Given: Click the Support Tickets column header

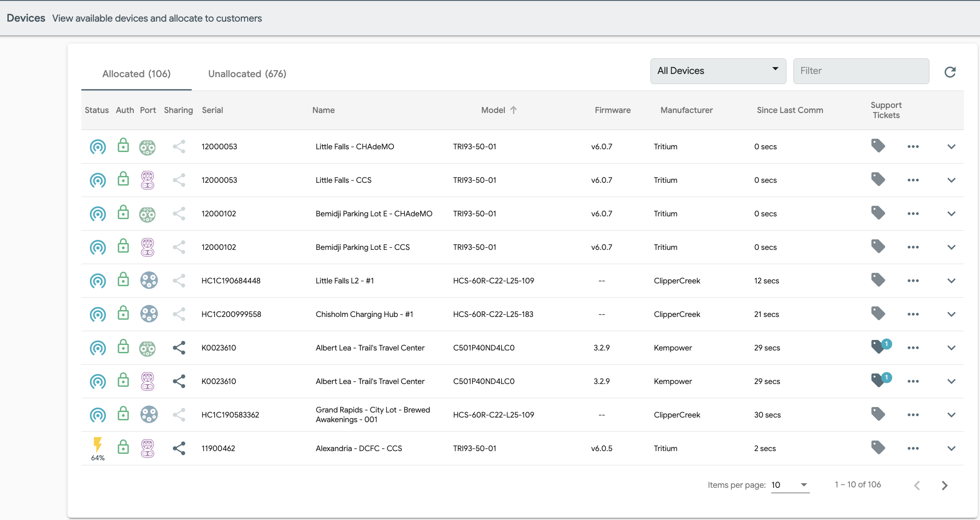Looking at the screenshot, I should 886,110.
